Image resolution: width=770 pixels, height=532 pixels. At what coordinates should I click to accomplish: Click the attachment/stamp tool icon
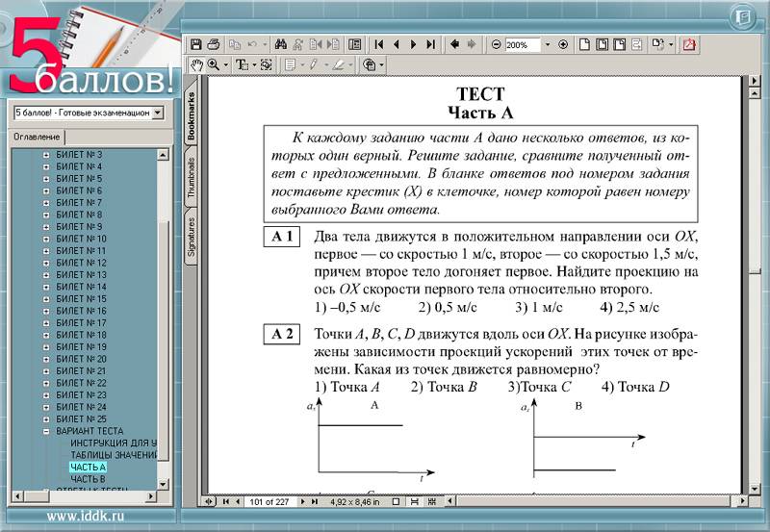click(x=370, y=64)
